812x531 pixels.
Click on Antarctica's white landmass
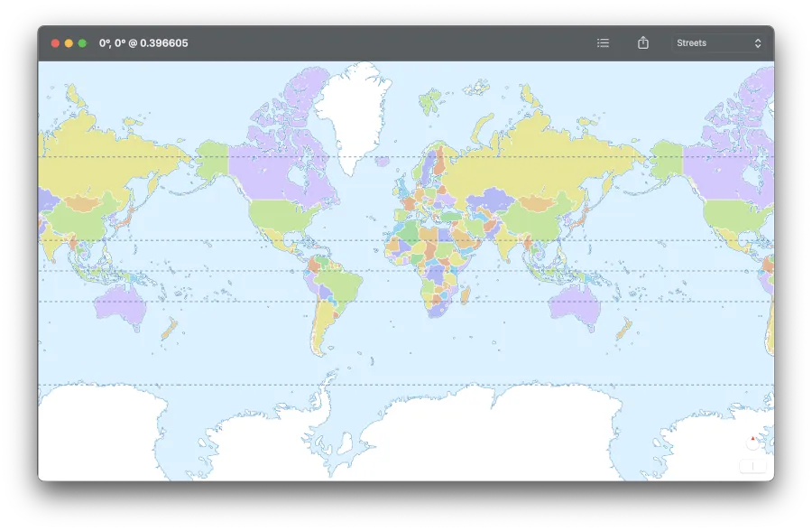(406, 442)
